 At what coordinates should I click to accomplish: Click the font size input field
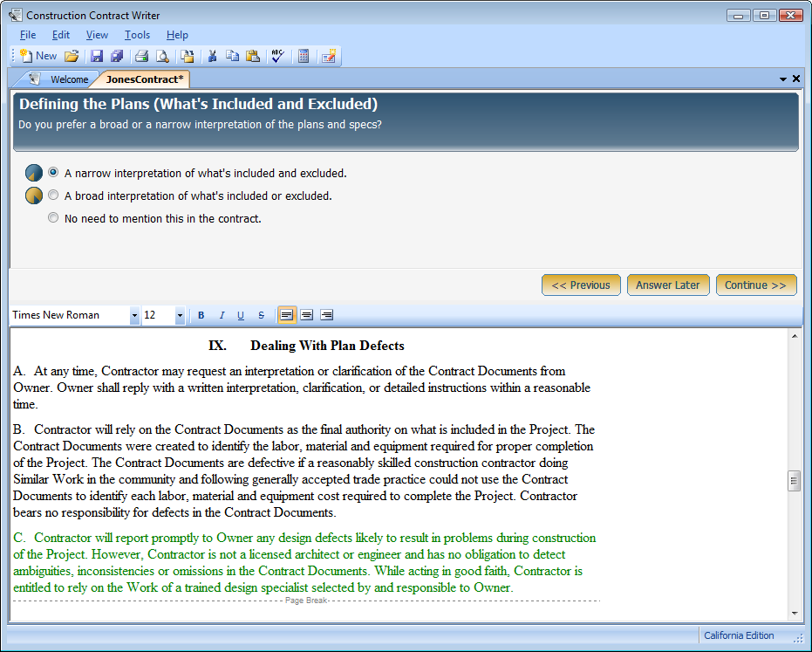pyautogui.click(x=159, y=315)
